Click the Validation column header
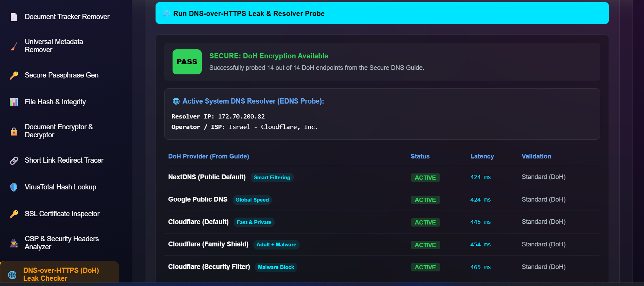The height and width of the screenshot is (286, 644). [x=536, y=156]
